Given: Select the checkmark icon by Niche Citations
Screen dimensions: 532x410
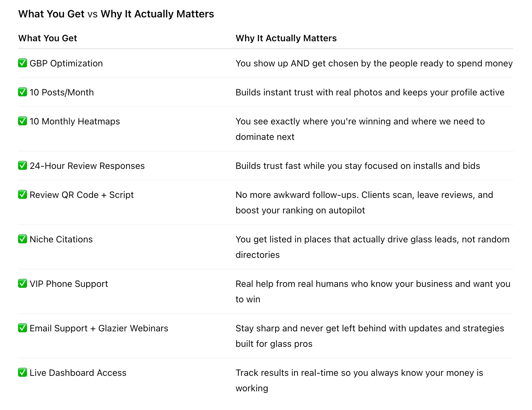Looking at the screenshot, I should point(23,239).
